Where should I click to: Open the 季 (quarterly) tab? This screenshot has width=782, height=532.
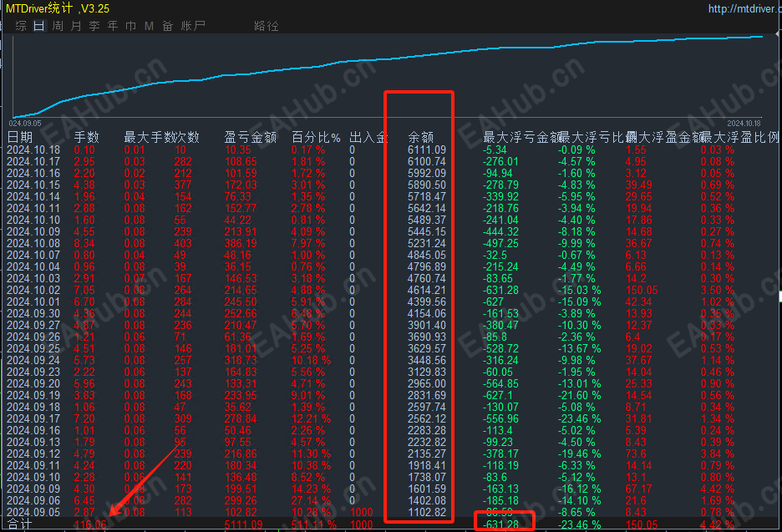[x=94, y=26]
